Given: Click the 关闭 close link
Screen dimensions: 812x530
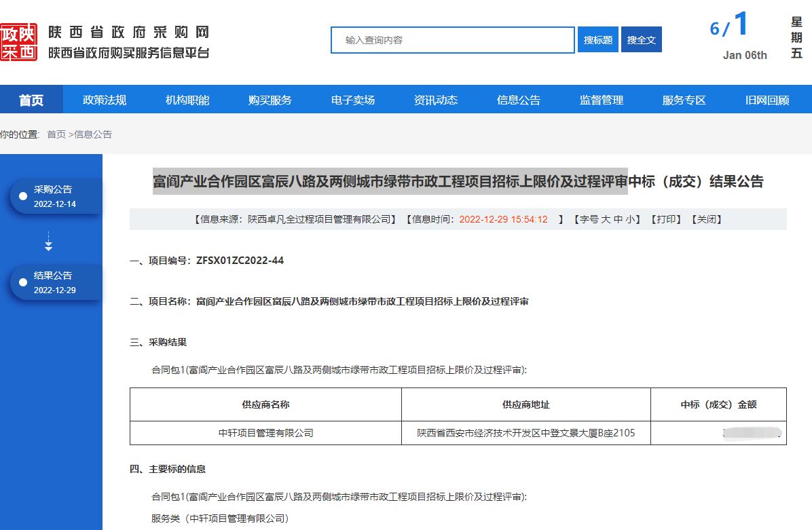Looking at the screenshot, I should tap(706, 219).
